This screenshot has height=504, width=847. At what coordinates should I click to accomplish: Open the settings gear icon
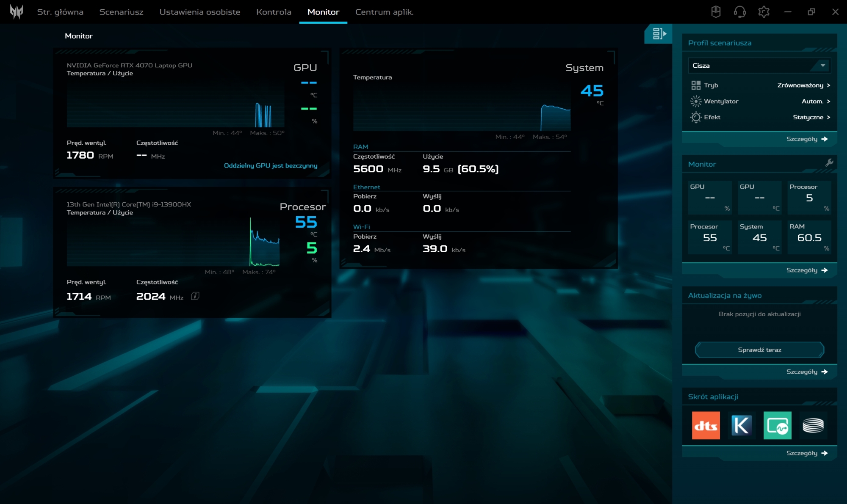(764, 12)
